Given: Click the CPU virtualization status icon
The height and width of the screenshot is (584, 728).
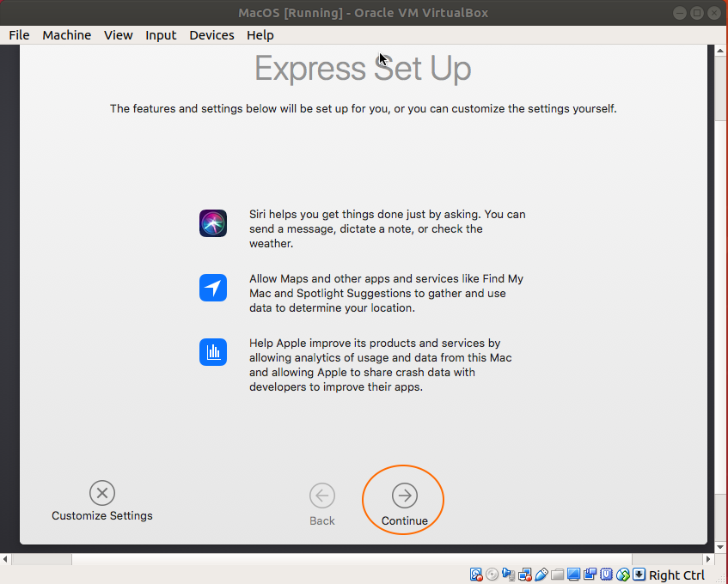Looking at the screenshot, I should tap(606, 575).
